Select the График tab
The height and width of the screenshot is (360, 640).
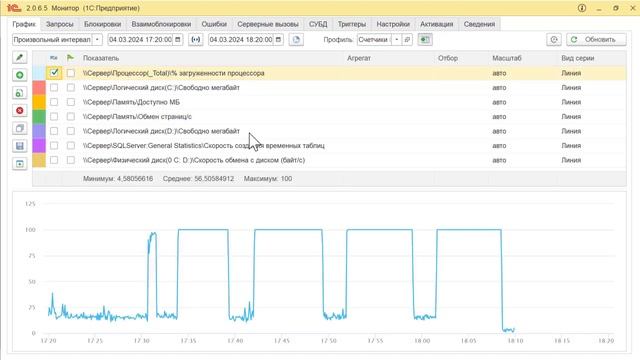(24, 24)
